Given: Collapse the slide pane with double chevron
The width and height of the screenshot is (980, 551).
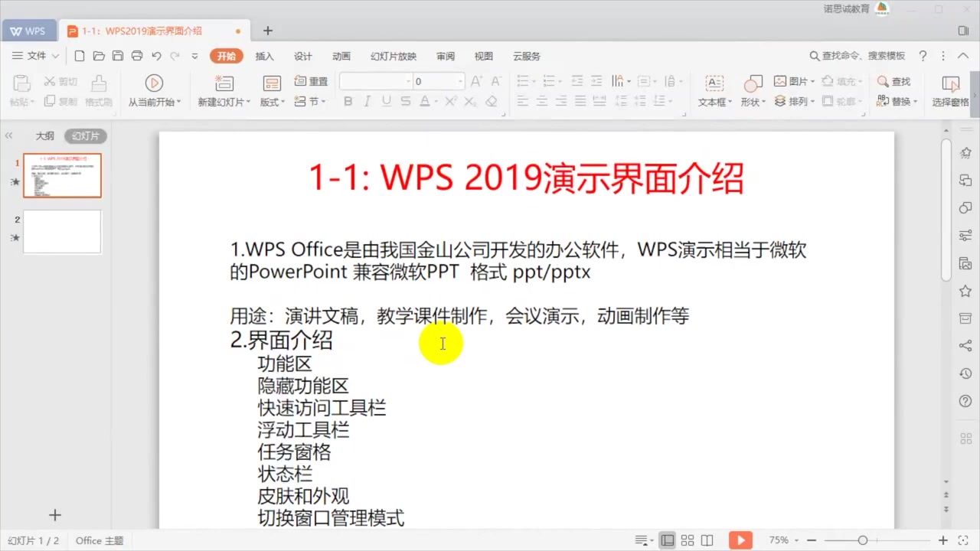Looking at the screenshot, I should 8,135.
